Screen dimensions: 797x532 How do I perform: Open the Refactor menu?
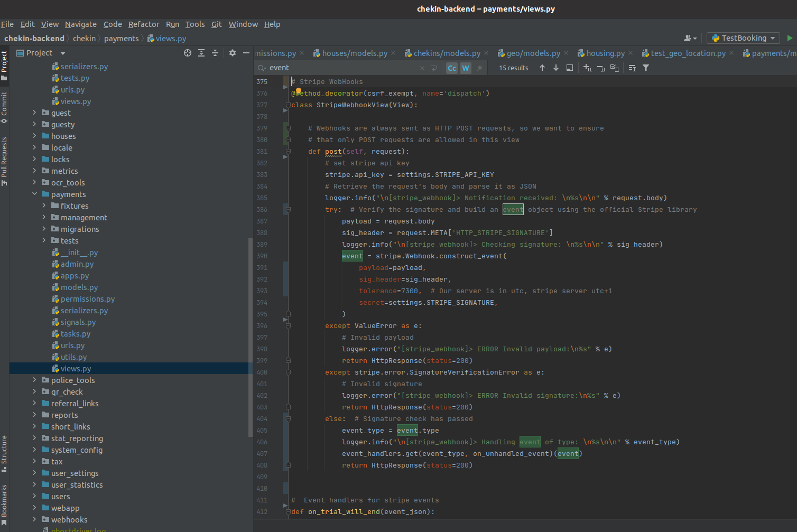click(143, 24)
